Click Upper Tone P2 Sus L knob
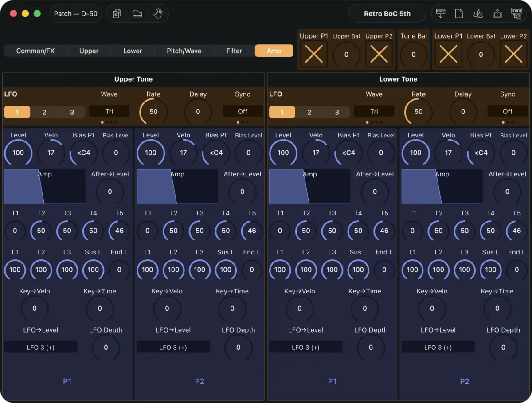The width and height of the screenshot is (532, 403). (226, 270)
